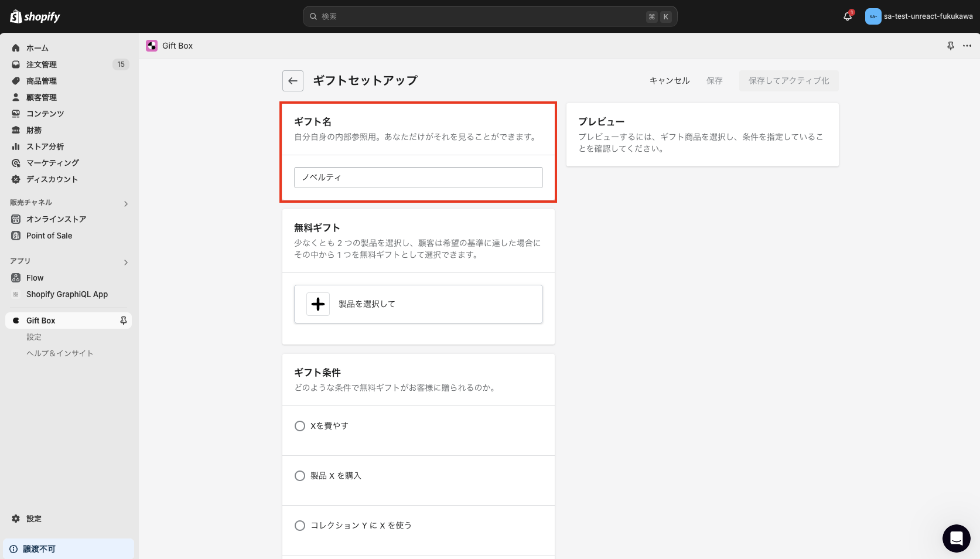Open 設定 under Gift Box

coord(34,337)
